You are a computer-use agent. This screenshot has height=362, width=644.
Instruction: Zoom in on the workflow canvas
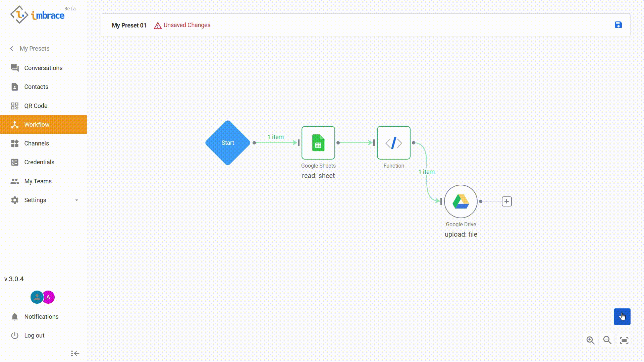[x=591, y=341]
